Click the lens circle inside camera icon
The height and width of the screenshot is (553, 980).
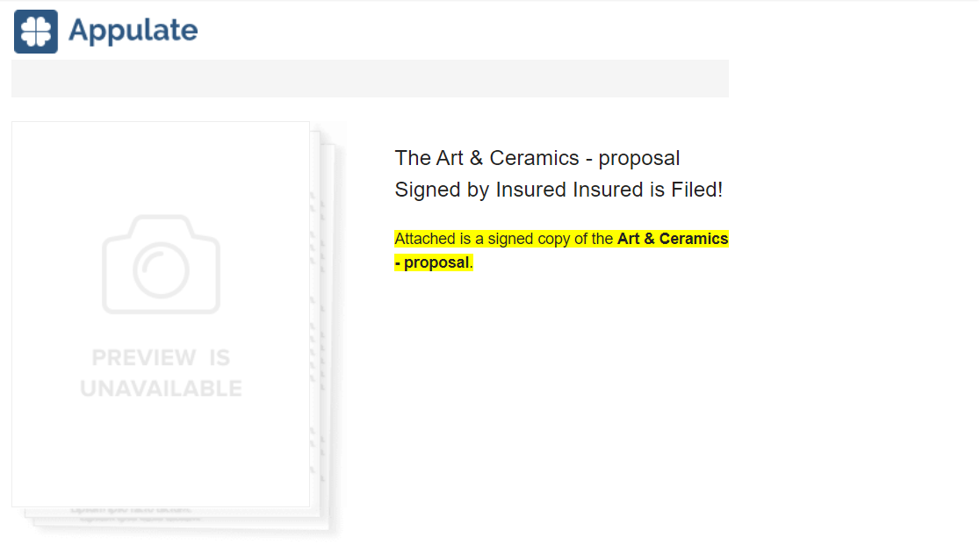point(161,270)
